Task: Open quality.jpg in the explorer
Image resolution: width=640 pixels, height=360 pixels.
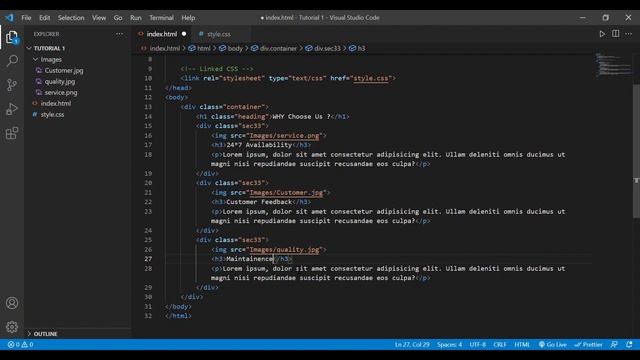Action: coord(60,81)
